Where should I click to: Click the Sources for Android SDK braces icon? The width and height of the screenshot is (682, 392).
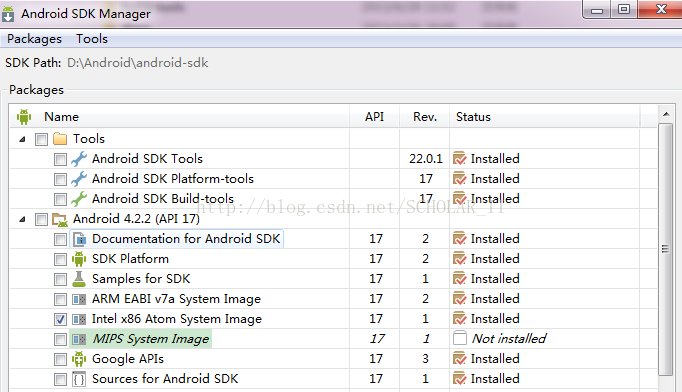(x=79, y=379)
